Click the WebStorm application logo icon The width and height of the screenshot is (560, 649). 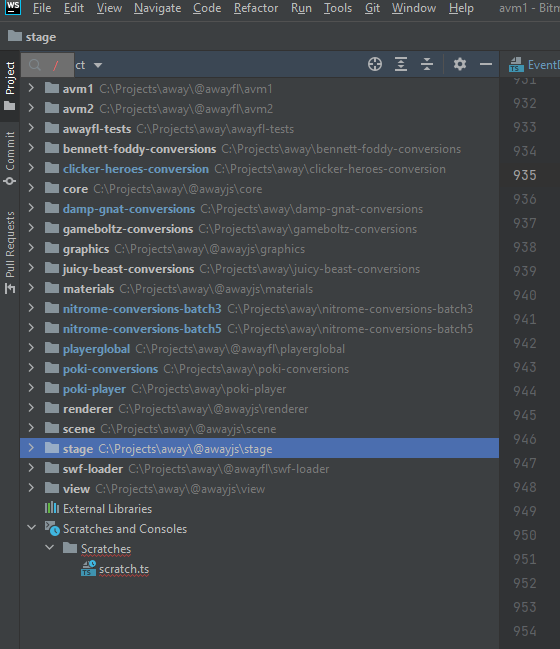pos(13,7)
